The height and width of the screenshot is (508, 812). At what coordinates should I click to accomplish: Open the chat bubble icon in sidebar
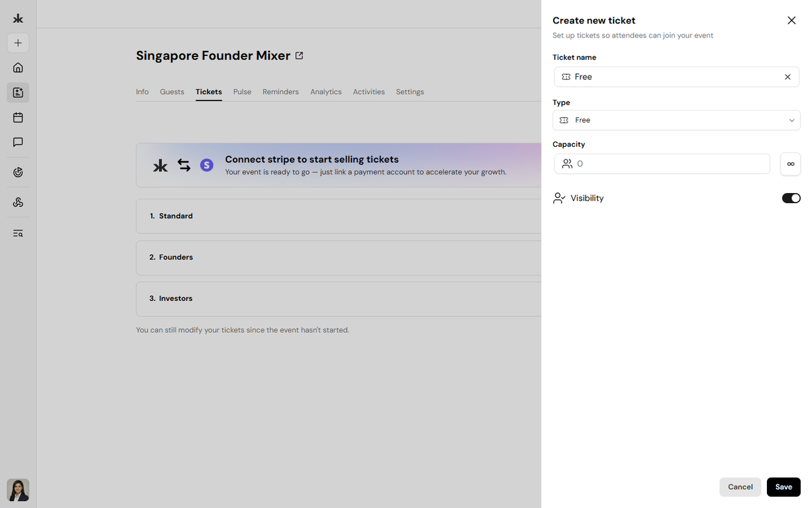point(18,142)
